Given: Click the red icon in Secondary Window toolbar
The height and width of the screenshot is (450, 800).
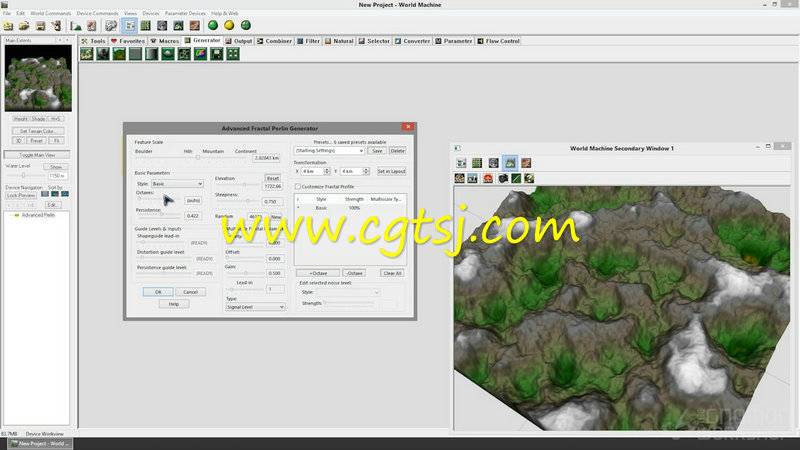Looking at the screenshot, I should (x=488, y=178).
